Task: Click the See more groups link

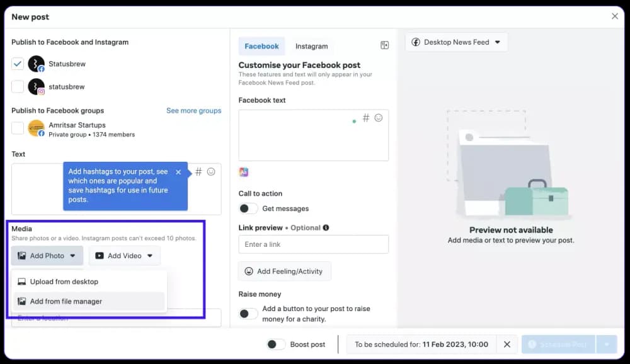Action: pyautogui.click(x=193, y=110)
